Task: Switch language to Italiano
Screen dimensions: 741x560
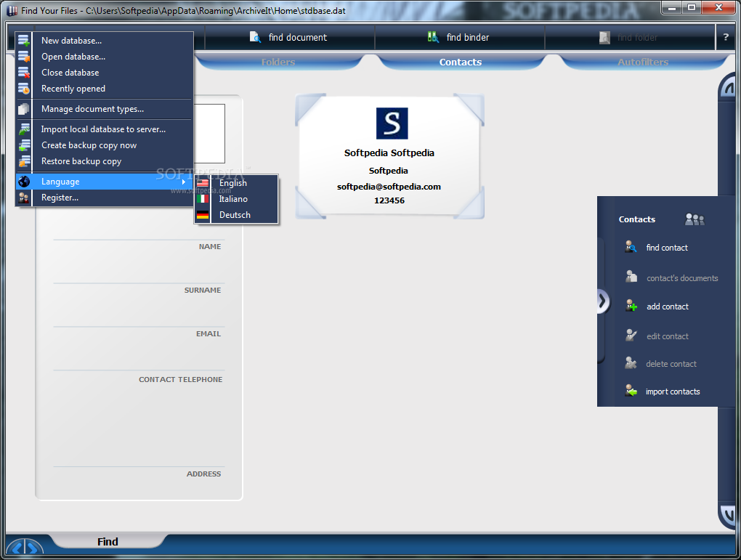Action: tap(236, 199)
